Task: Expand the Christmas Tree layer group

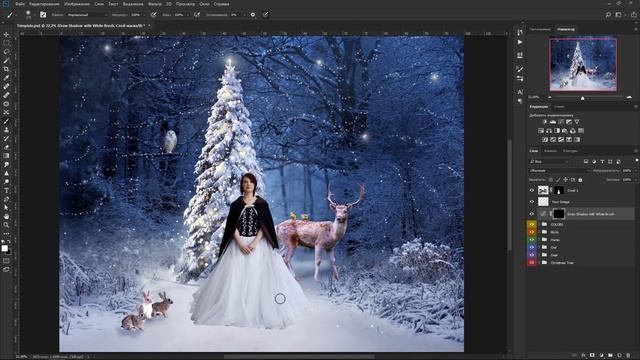Action: pyautogui.click(x=539, y=263)
